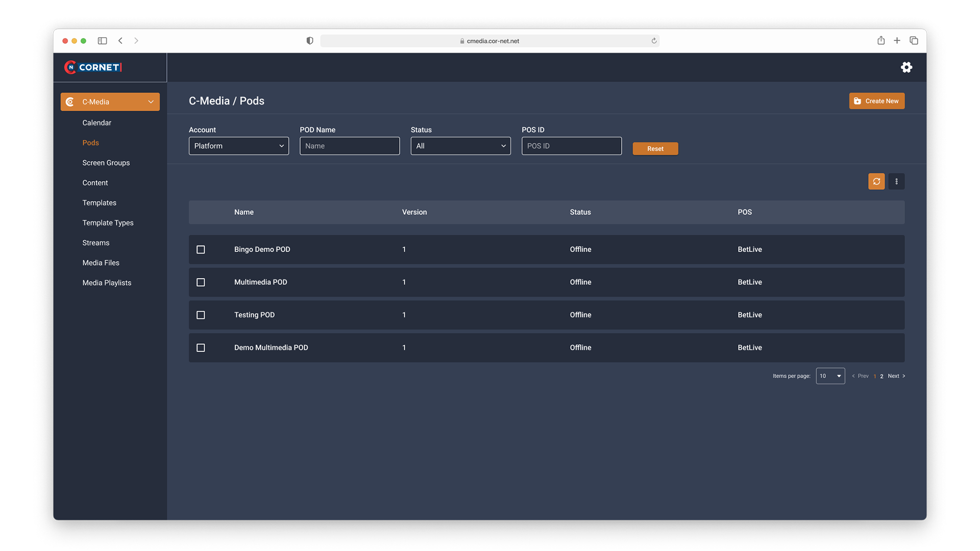980x551 pixels.
Task: Open the three-dot more options menu
Action: (x=896, y=181)
